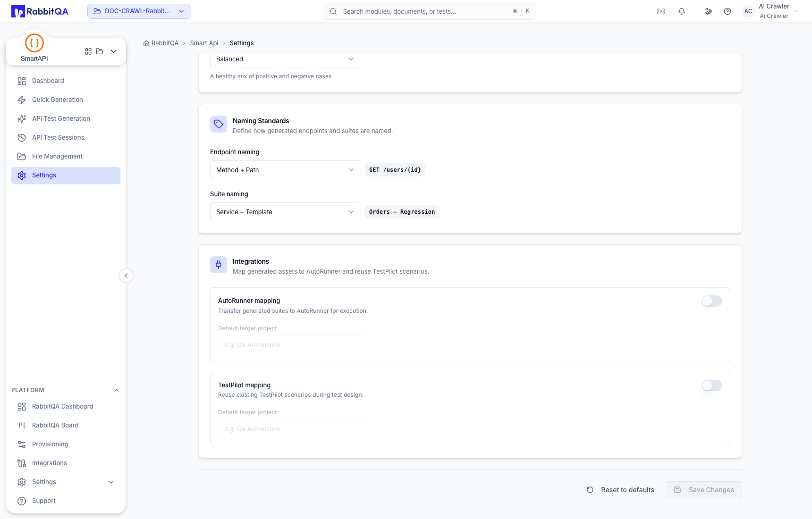This screenshot has width=812, height=519.
Task: Enable TestPilot mapping toggle
Action: point(712,385)
